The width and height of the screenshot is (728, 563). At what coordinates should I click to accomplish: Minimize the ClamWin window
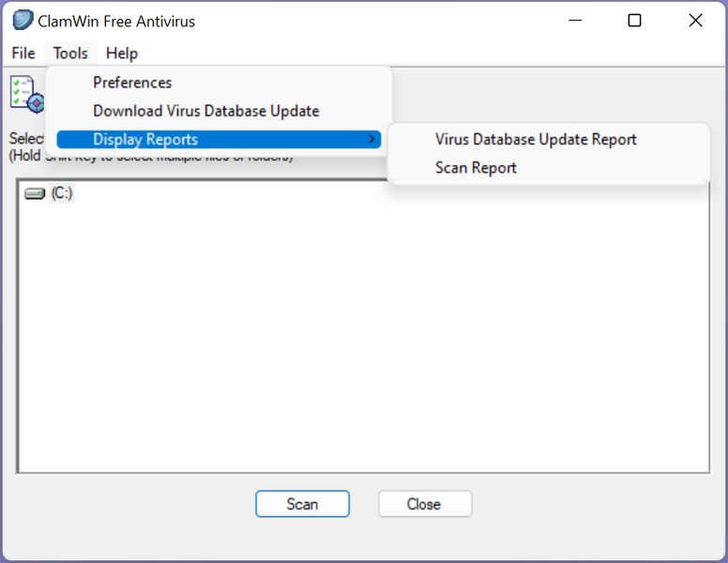[573, 20]
